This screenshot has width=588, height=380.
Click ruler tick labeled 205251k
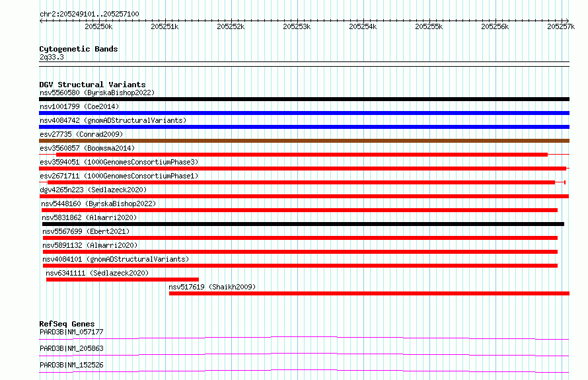coord(165,26)
